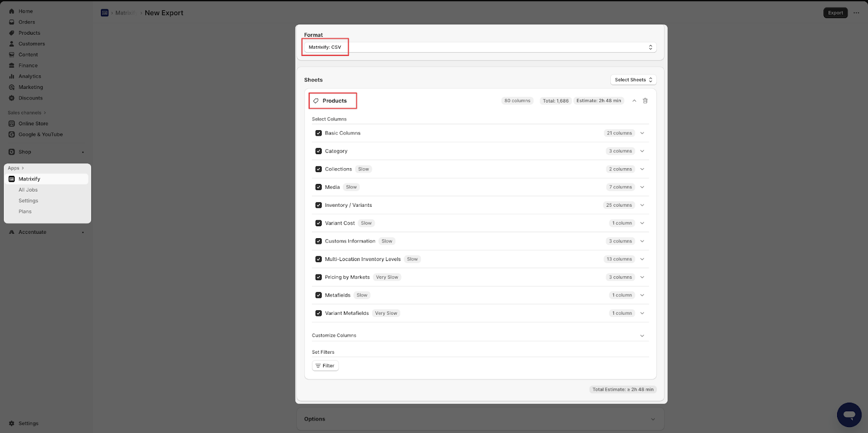Open Discounts in the sidebar
The width and height of the screenshot is (868, 433).
[x=30, y=98]
